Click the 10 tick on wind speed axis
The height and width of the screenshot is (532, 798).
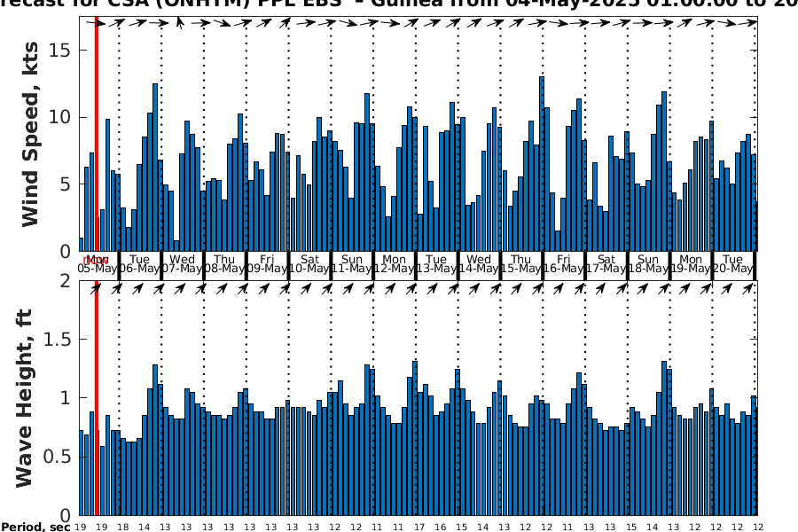[60, 117]
